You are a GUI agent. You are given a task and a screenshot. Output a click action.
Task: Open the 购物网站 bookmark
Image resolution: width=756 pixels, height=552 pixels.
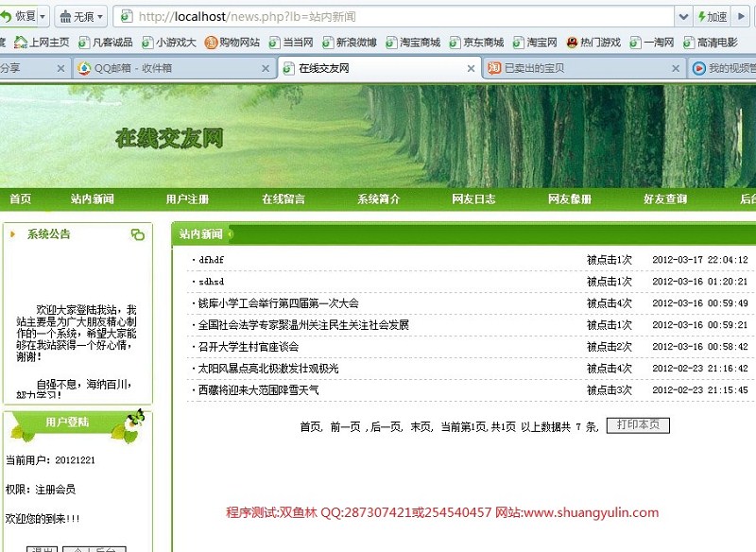(x=232, y=43)
